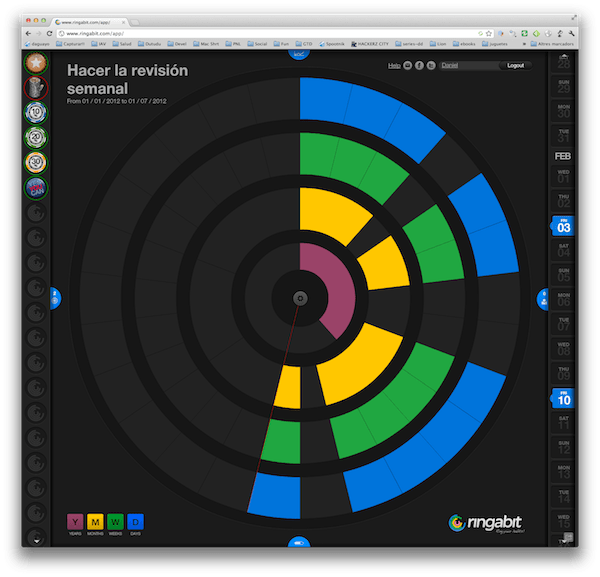Select Saturday 11 in date strip
Viewport: 600px width, 577px height.
[563, 423]
